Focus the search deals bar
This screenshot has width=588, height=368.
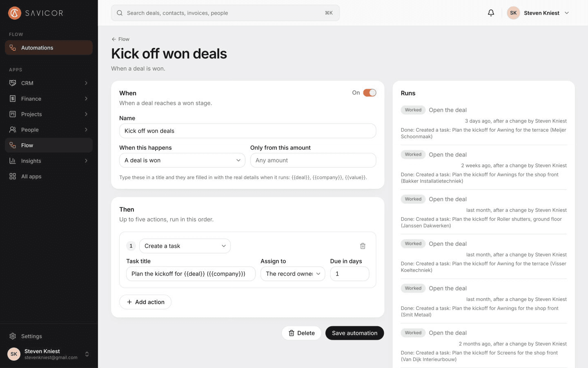point(225,13)
